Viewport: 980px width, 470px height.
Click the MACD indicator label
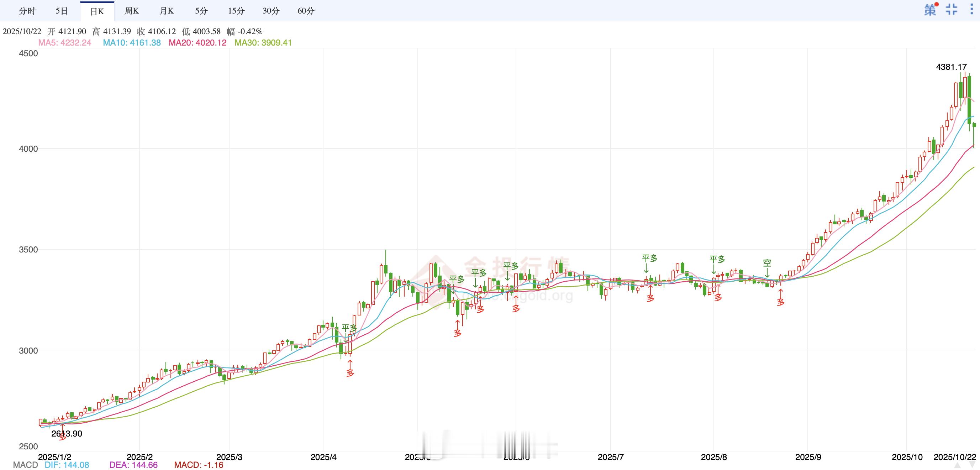click(x=26, y=465)
